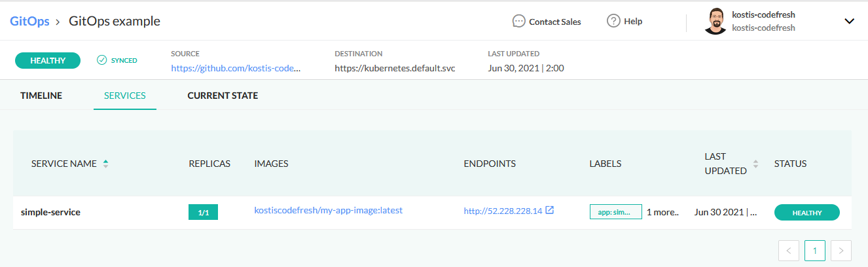Click the Synced checkmark status icon
The height and width of the screenshot is (267, 868).
[x=101, y=60]
